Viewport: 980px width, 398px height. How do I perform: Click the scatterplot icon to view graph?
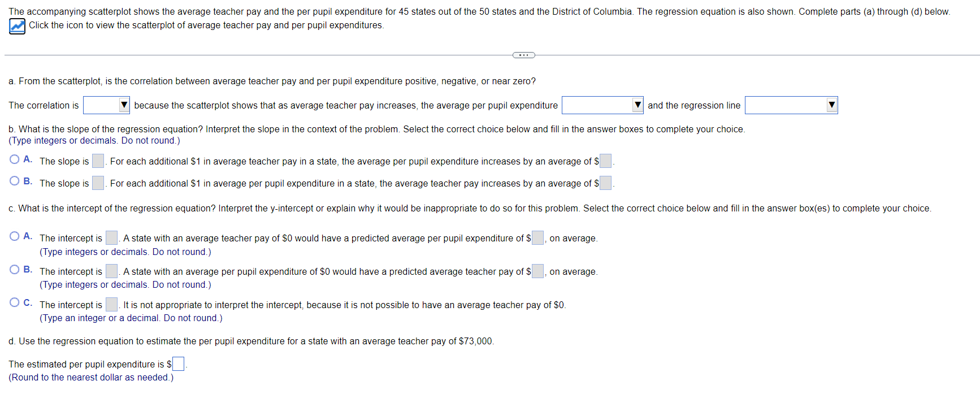[x=17, y=25]
